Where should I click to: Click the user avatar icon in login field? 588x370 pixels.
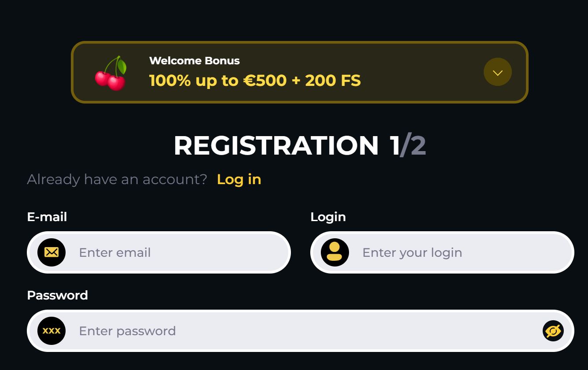pyautogui.click(x=334, y=252)
